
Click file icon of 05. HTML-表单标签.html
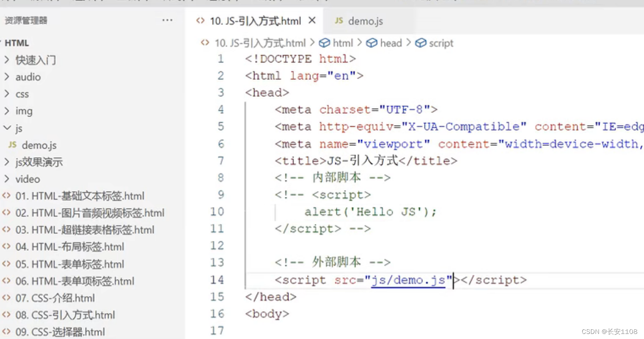coord(6,264)
